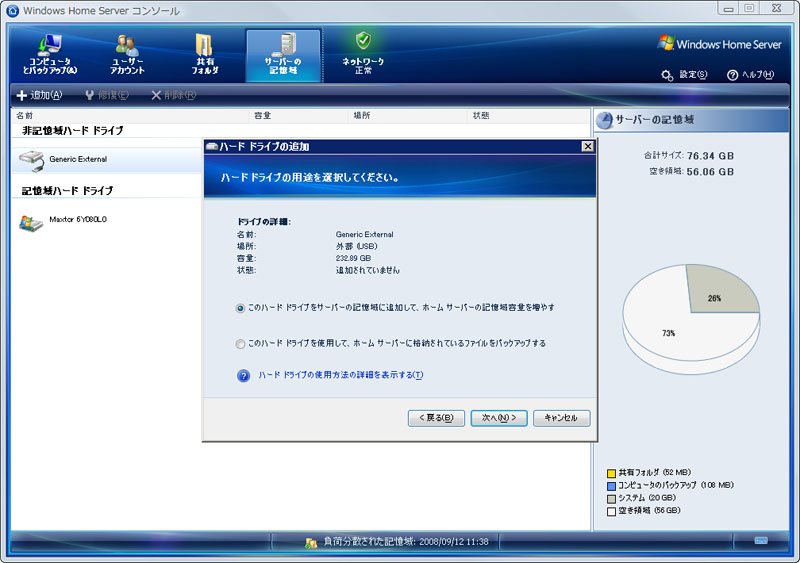Click the 追加 add toolbar button
Image resolution: width=800 pixels, height=563 pixels.
(39, 95)
